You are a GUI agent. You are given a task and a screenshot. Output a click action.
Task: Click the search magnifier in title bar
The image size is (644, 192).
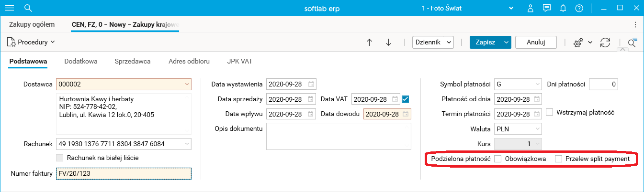pos(28,8)
